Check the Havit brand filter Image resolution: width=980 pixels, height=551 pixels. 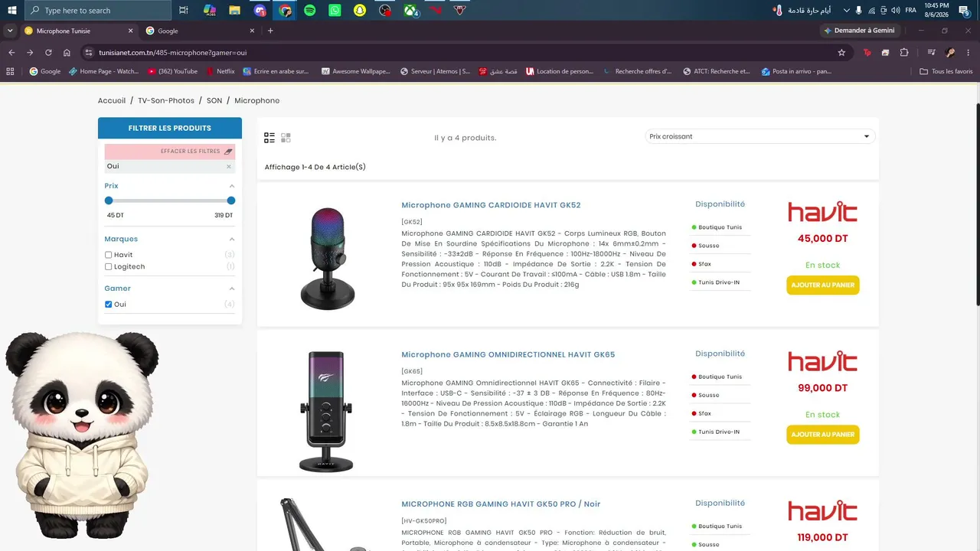point(109,255)
